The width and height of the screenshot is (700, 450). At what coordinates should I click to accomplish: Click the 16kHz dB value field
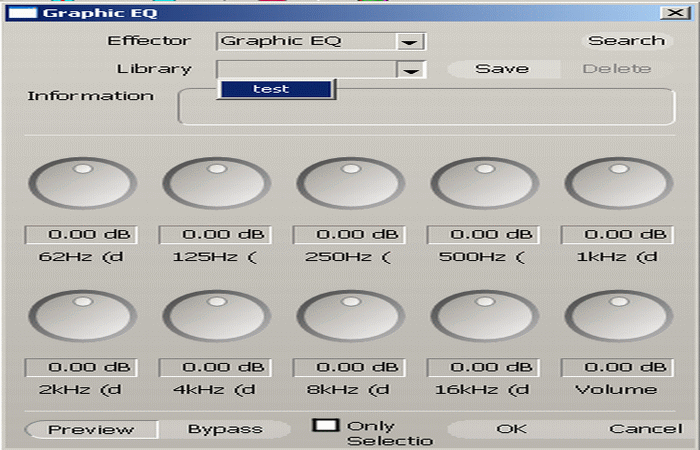[x=484, y=367]
